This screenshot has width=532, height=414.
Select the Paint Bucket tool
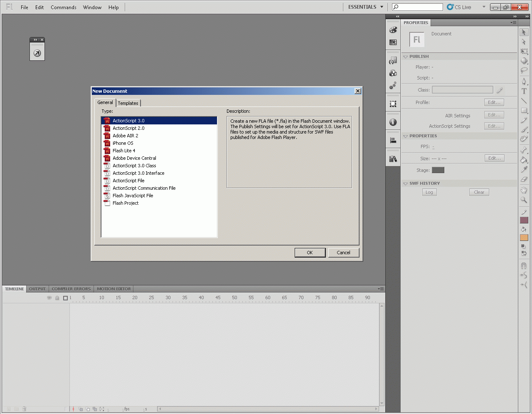(x=524, y=160)
